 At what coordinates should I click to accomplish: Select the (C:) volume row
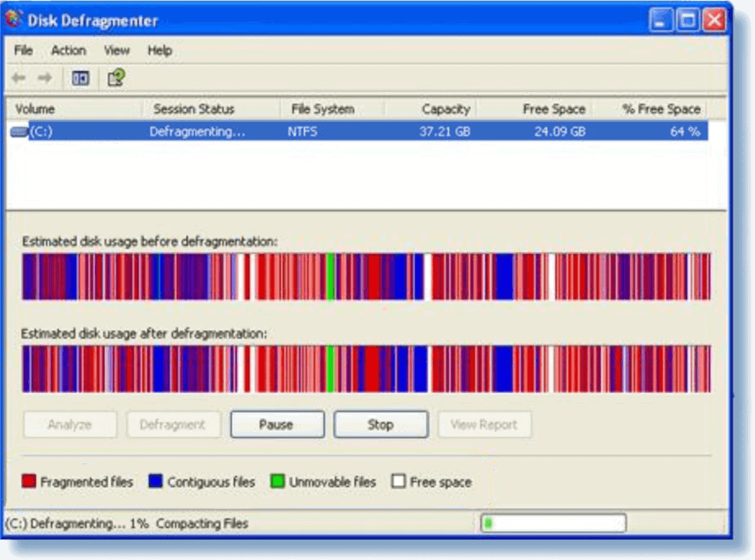[252, 131]
